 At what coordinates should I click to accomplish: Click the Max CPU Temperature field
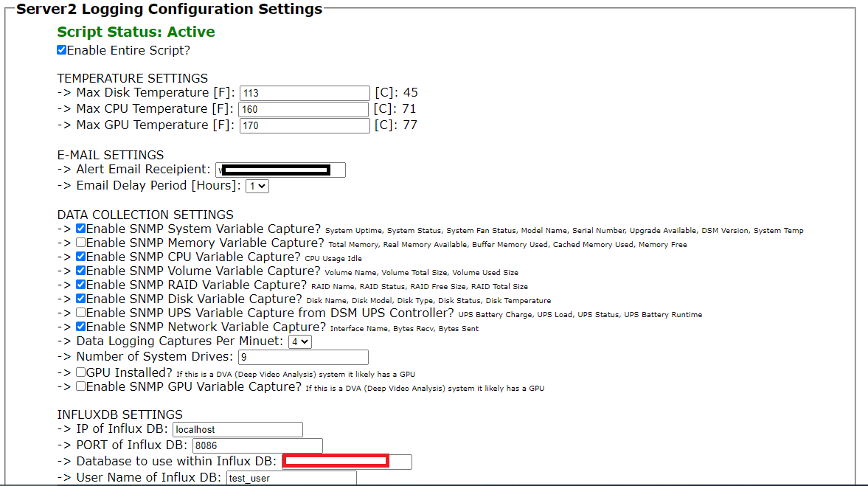pyautogui.click(x=303, y=110)
